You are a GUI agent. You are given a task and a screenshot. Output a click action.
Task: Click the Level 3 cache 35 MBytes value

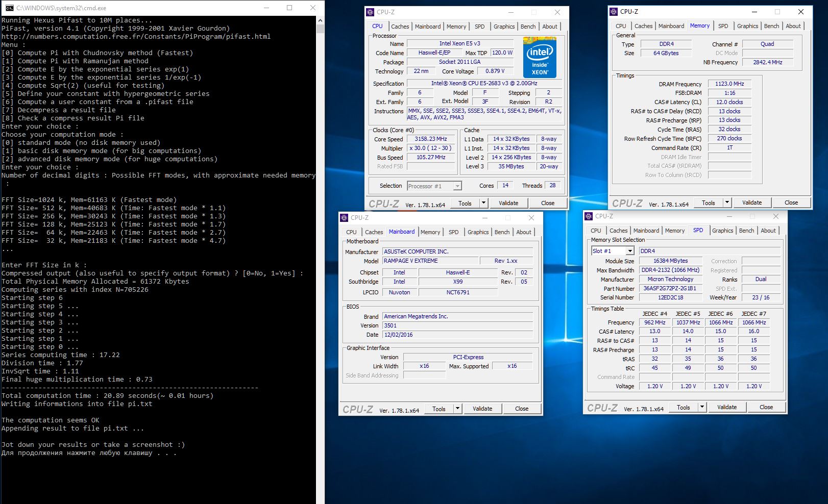[x=511, y=166]
